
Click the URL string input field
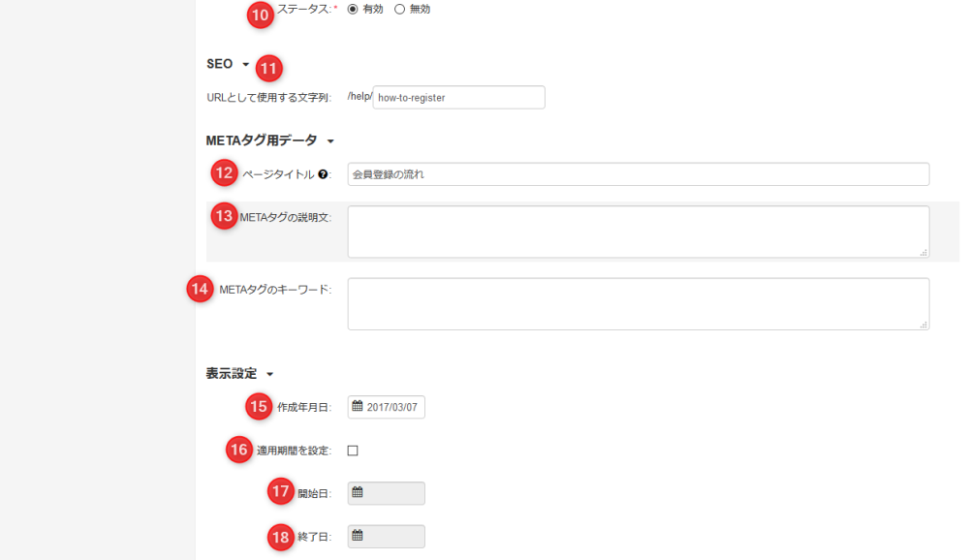pyautogui.click(x=458, y=98)
